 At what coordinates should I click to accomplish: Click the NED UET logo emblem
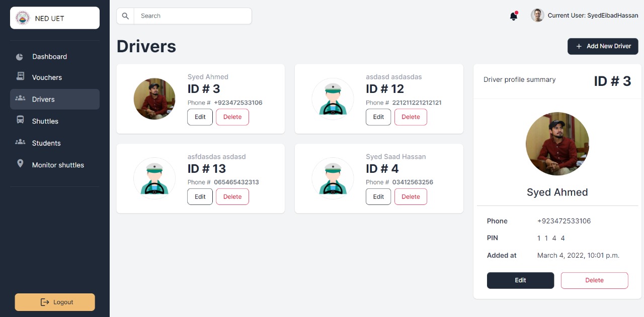pyautogui.click(x=23, y=18)
